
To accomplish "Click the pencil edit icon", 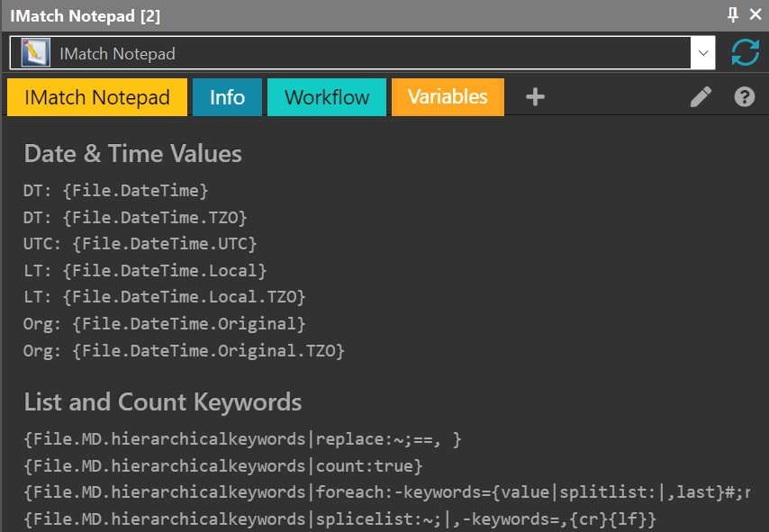I will click(x=701, y=96).
